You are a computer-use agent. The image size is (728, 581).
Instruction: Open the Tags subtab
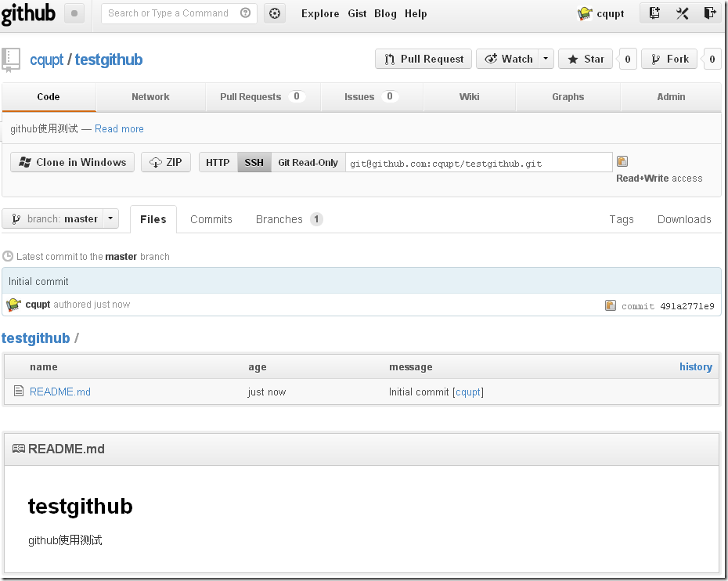coord(622,219)
